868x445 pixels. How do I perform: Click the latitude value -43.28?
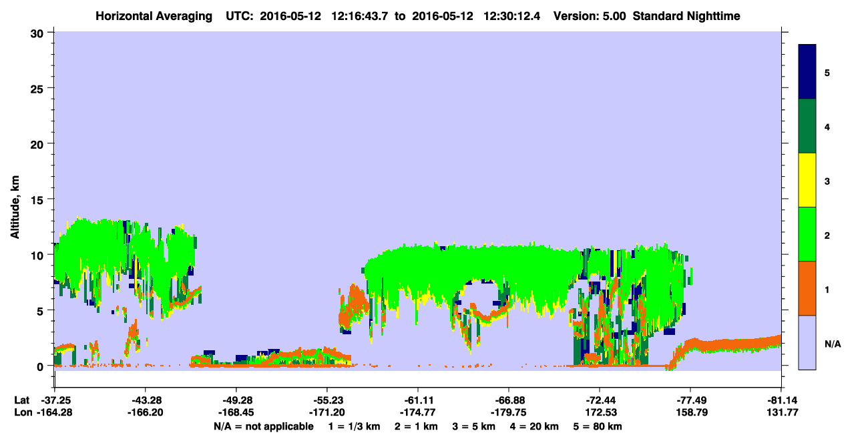[146, 400]
